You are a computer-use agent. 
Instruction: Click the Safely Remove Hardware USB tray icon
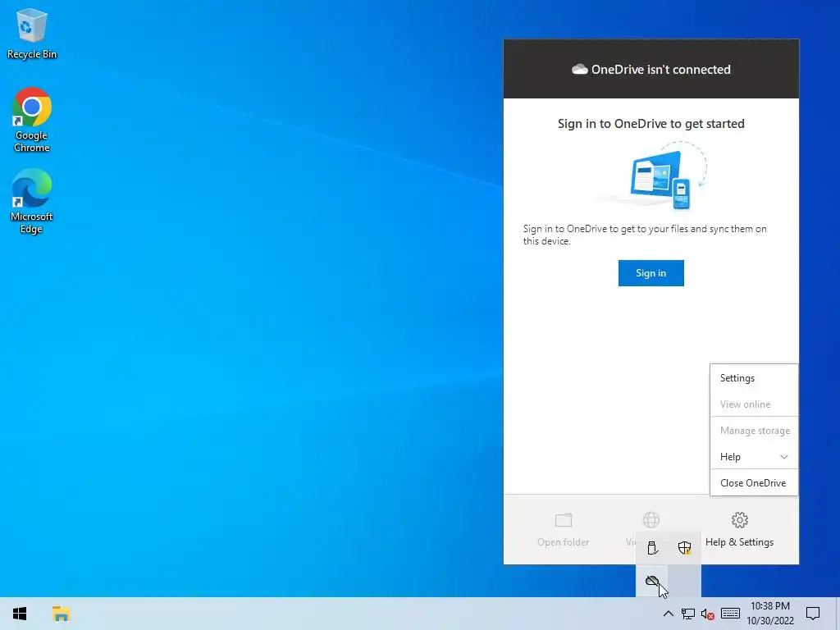pyautogui.click(x=652, y=547)
